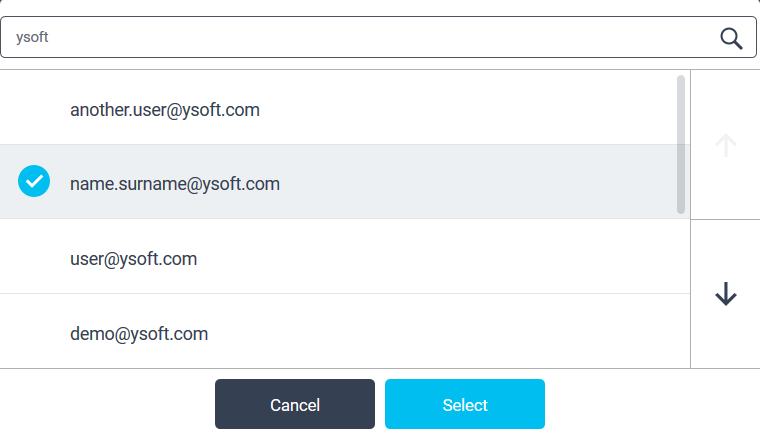The image size is (760, 439).
Task: Confirm with the blue Select button
Action: coord(465,404)
